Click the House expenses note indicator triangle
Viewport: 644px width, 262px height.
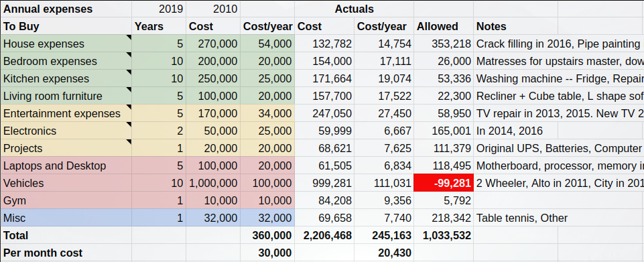[x=129, y=38]
